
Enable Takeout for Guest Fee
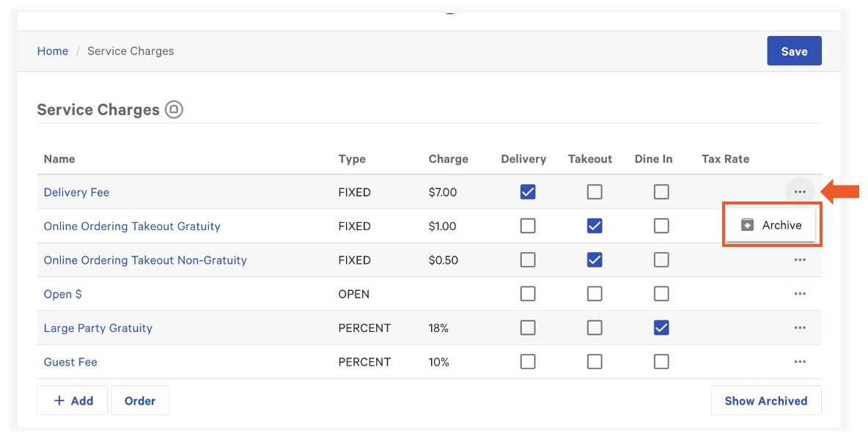[x=595, y=361]
